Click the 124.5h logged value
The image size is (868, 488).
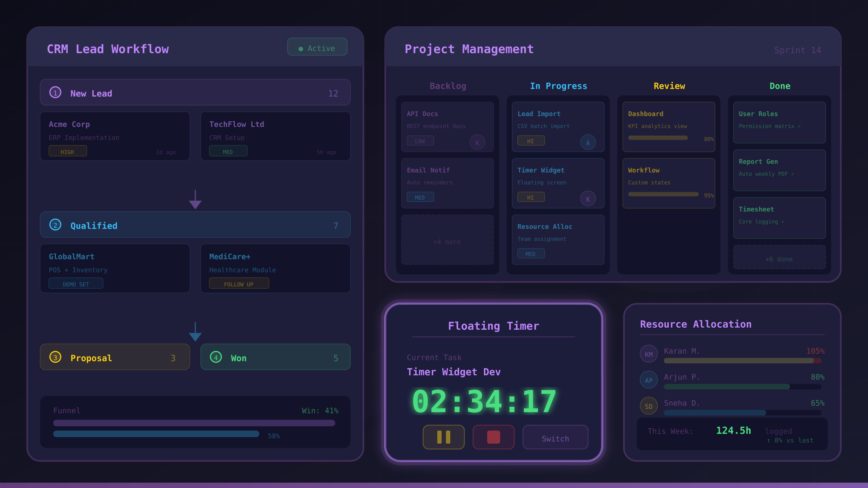(x=733, y=431)
